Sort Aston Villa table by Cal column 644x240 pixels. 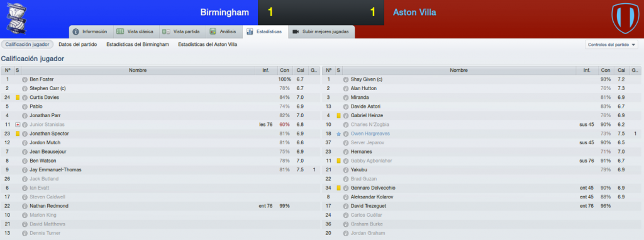pos(622,71)
